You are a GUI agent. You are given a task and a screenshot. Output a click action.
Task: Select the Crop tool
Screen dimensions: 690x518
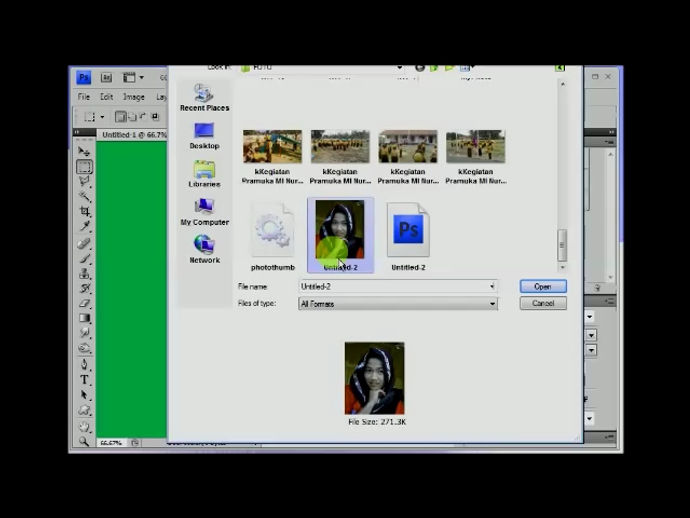coord(84,211)
